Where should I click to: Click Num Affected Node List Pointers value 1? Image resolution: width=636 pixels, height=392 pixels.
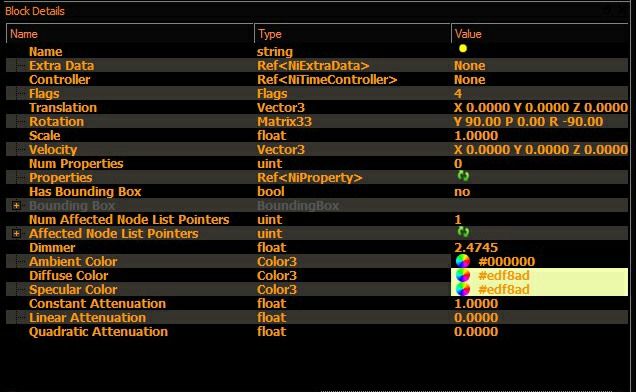458,220
